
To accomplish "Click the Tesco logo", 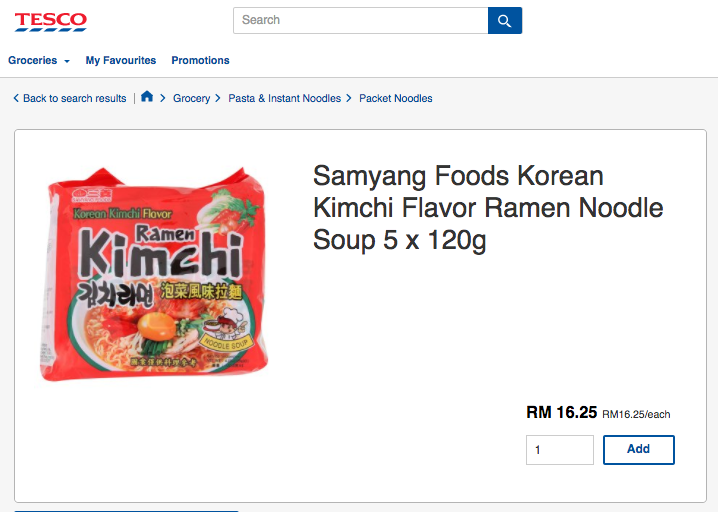I will click(50, 20).
